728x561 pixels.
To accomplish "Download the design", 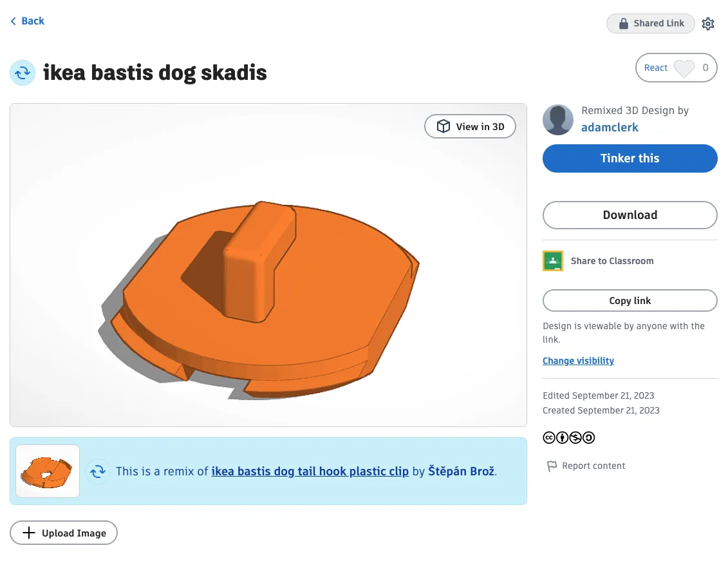I will tap(630, 215).
